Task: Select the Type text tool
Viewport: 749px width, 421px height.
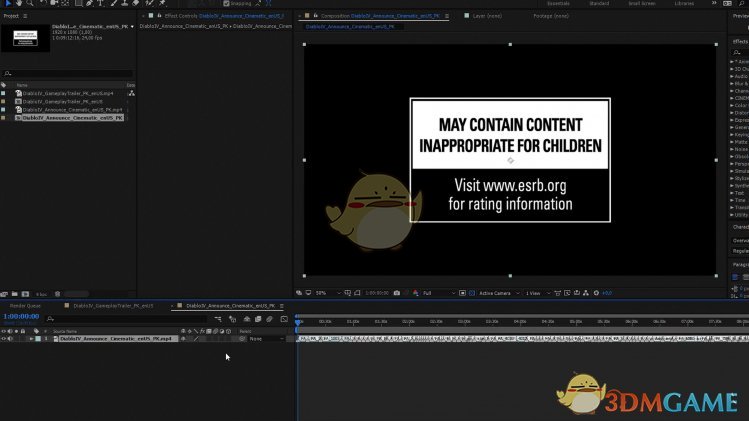Action: pos(100,3)
